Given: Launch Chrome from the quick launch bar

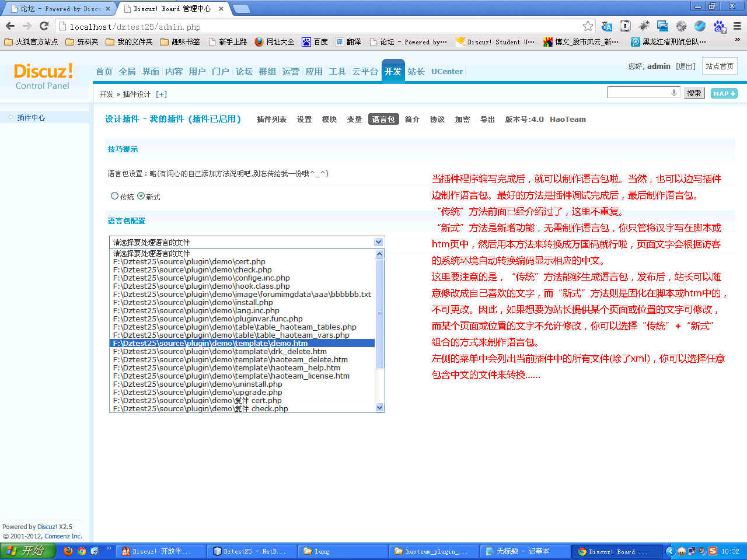Looking at the screenshot, I should 82,551.
